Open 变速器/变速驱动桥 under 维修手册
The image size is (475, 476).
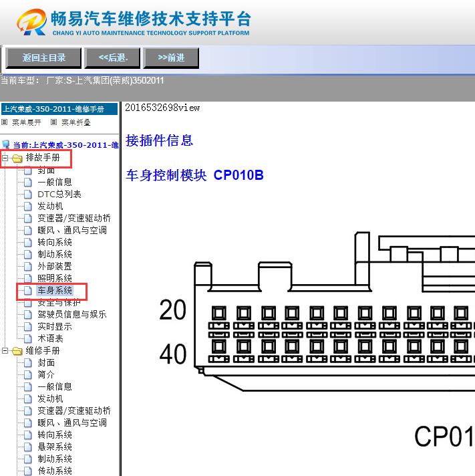74,410
